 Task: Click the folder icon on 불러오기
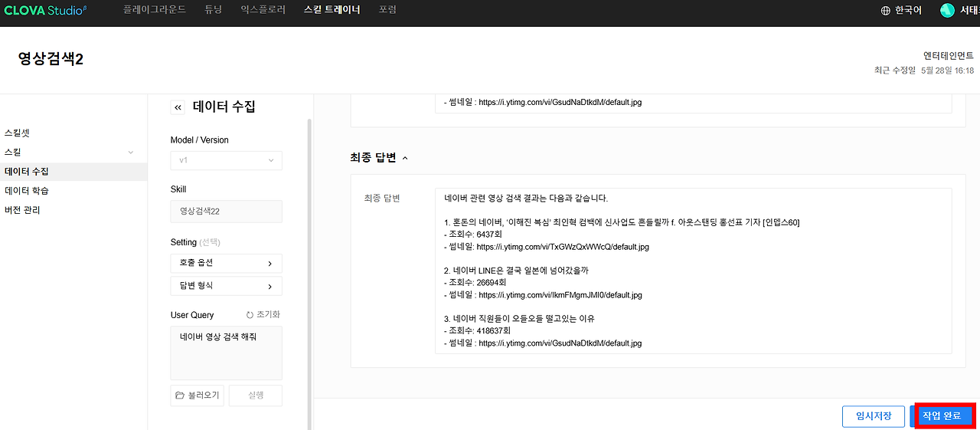180,396
